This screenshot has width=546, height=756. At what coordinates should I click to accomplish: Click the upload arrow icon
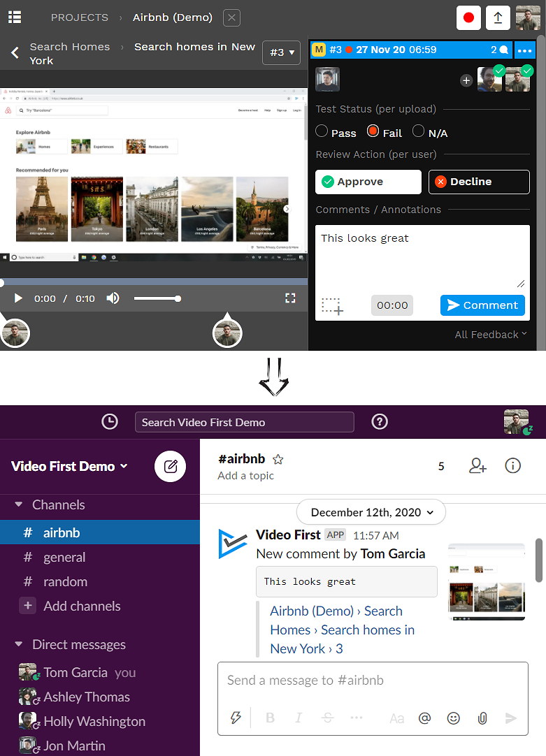(498, 18)
